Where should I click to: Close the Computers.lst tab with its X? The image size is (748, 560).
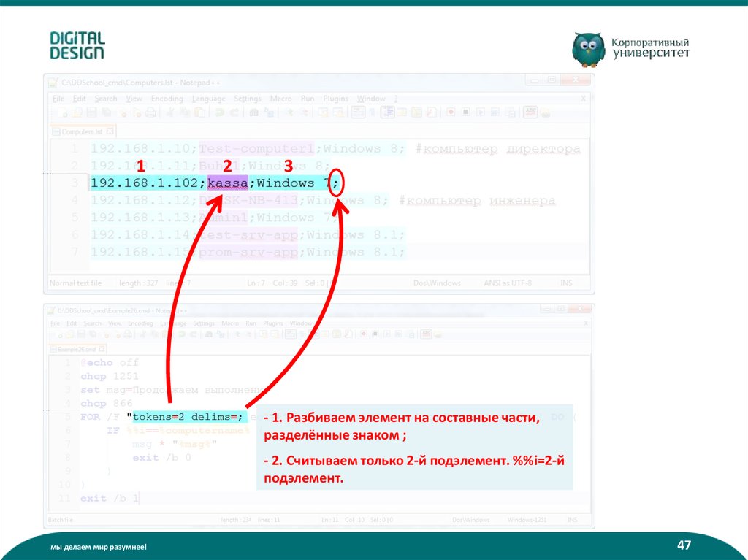pyautogui.click(x=110, y=131)
